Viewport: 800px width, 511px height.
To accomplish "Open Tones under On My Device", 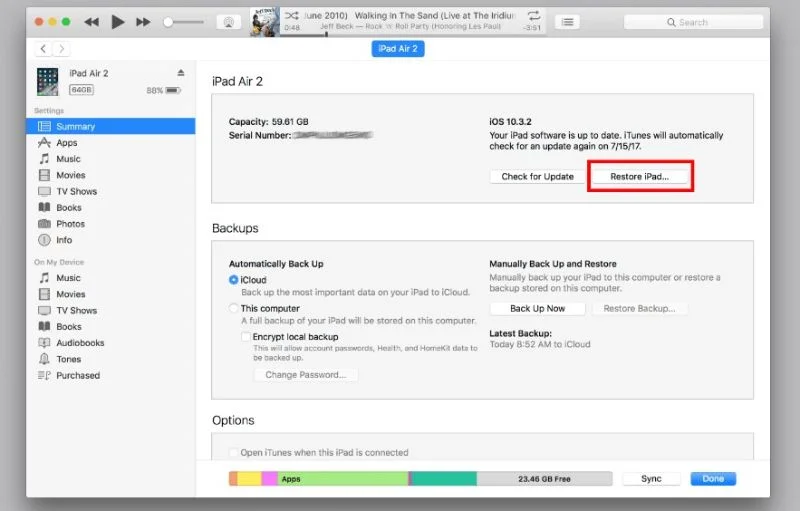I will point(111,359).
